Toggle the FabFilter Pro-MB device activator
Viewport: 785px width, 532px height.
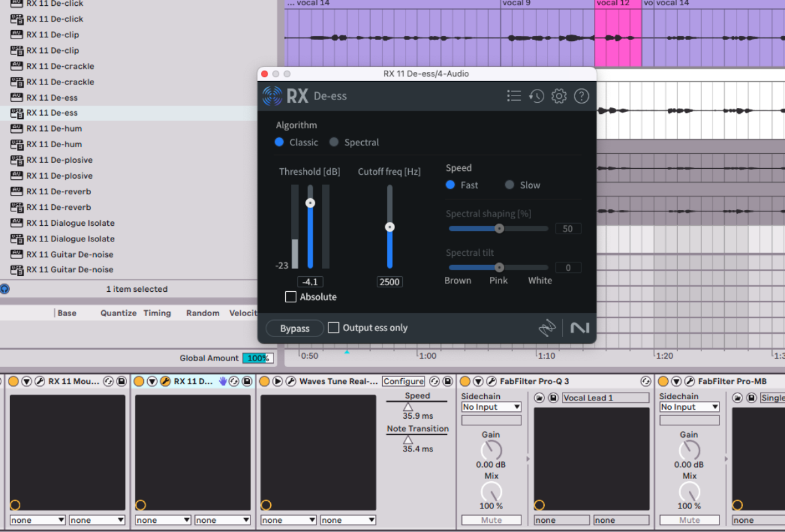663,381
